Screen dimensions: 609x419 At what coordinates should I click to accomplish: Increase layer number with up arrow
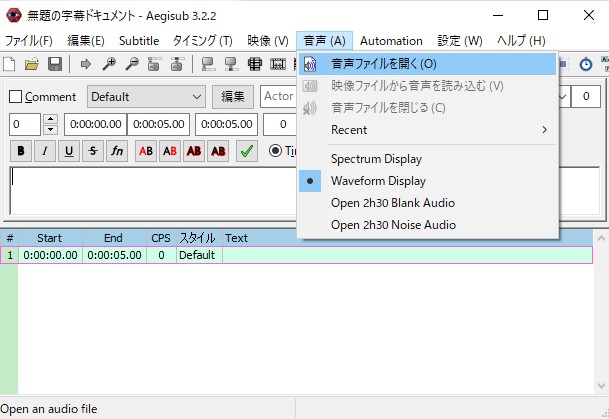coord(50,119)
